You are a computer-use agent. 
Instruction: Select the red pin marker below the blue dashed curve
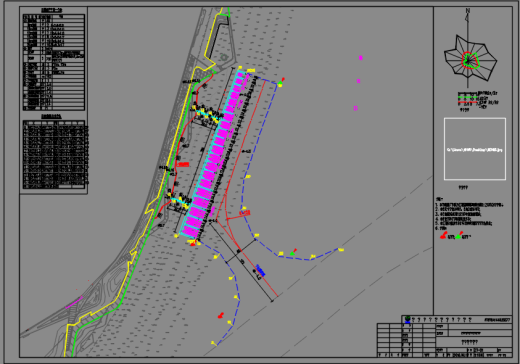(221, 315)
